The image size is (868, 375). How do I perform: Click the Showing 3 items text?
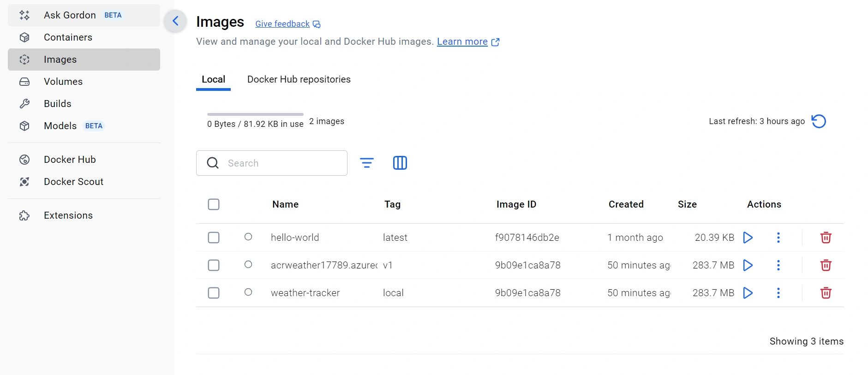pyautogui.click(x=807, y=341)
